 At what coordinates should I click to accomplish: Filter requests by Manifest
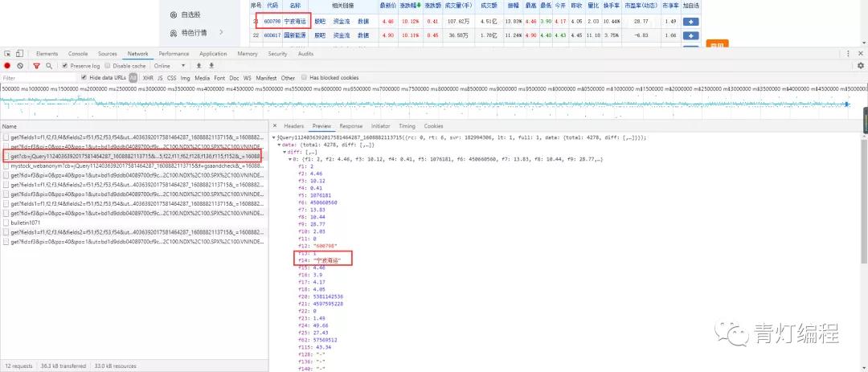click(266, 78)
